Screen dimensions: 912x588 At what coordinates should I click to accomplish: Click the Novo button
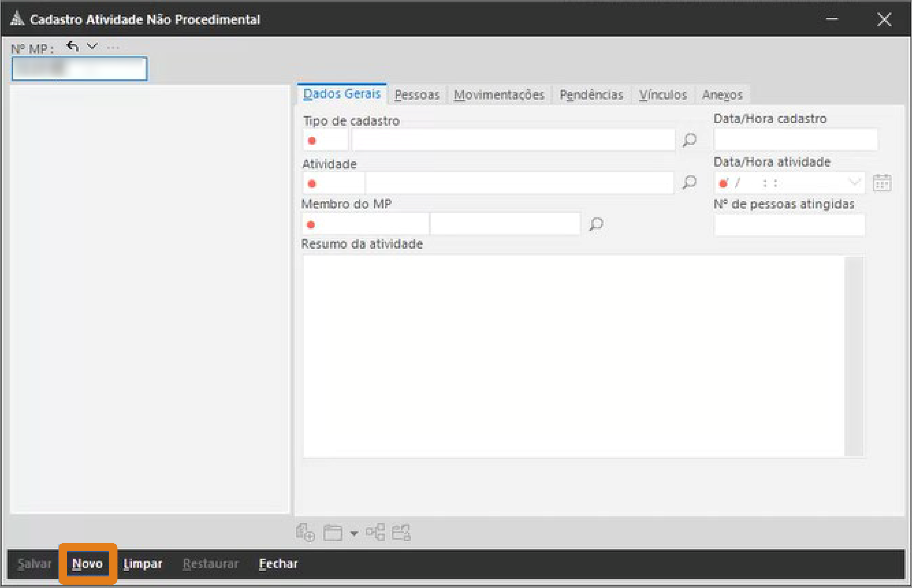87,563
